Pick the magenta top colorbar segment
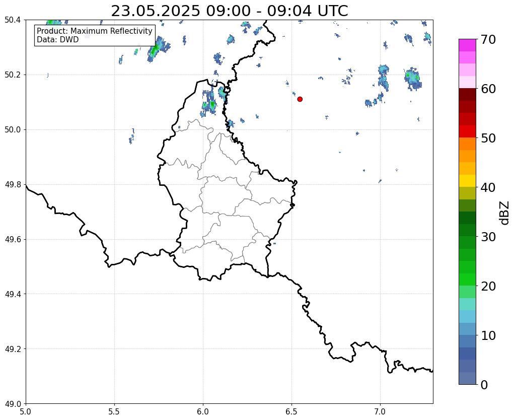This screenshot has height=420, width=515. pyautogui.click(x=467, y=45)
